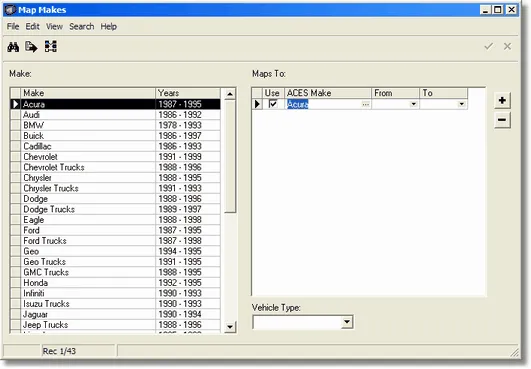Click the 1990 - 1994 years cell for Jaguar
This screenshot has width=531, height=369.
(x=188, y=314)
